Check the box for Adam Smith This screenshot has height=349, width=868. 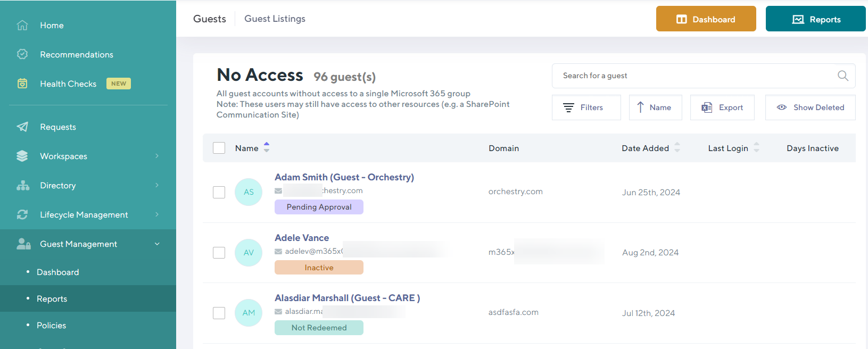point(219,192)
